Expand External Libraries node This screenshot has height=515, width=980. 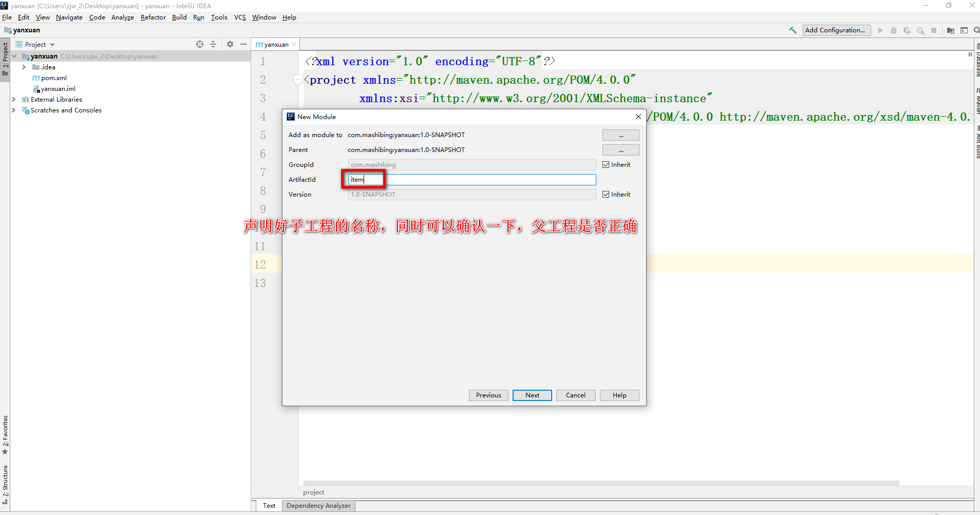14,100
